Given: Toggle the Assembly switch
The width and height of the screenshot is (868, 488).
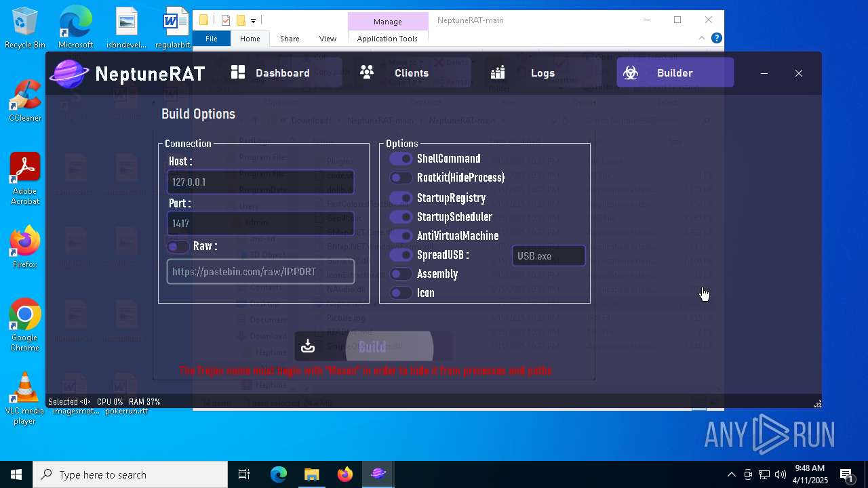Looking at the screenshot, I should tap(401, 274).
